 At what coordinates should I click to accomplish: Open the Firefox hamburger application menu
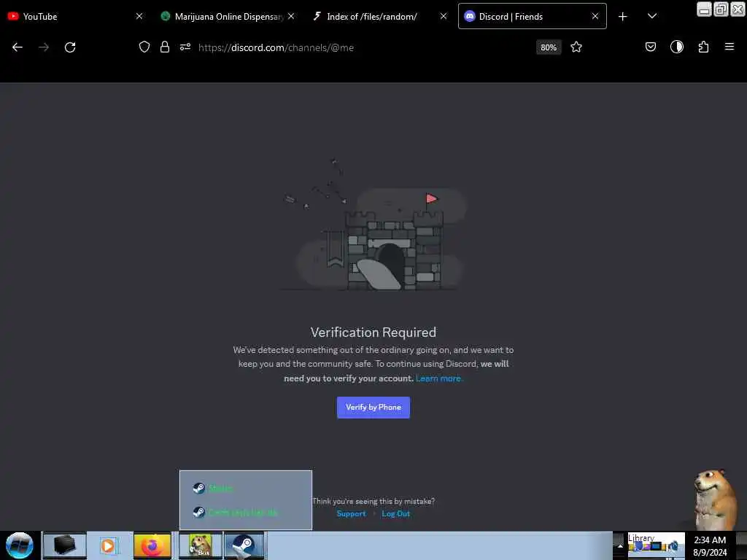pos(729,47)
